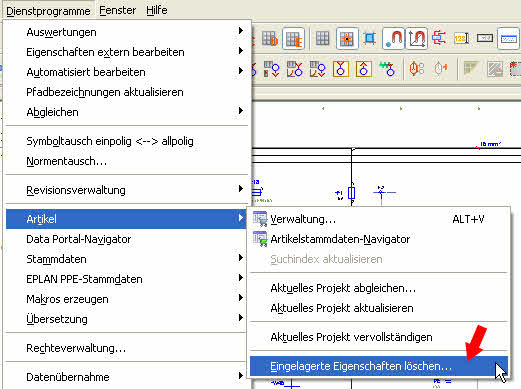Choose Aktuelles Projekt aktualisieren
Image resolution: width=521 pixels, height=389 pixels.
pyautogui.click(x=379, y=308)
